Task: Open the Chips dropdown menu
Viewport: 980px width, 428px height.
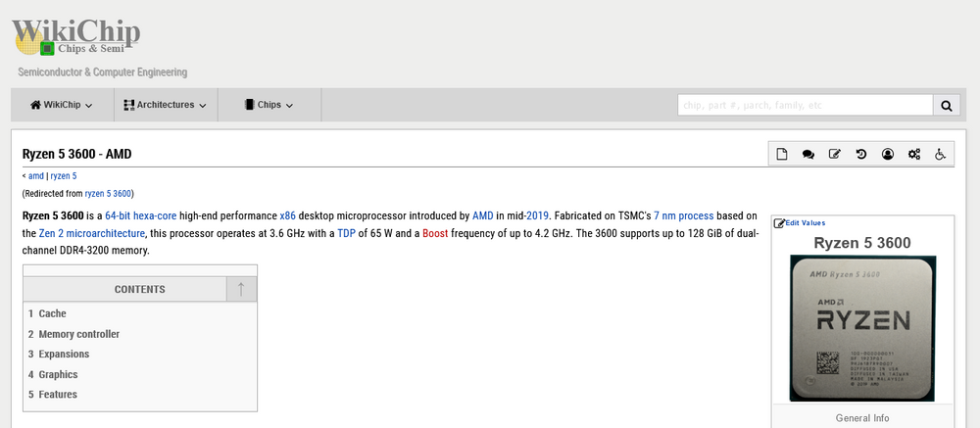Action: [269, 105]
